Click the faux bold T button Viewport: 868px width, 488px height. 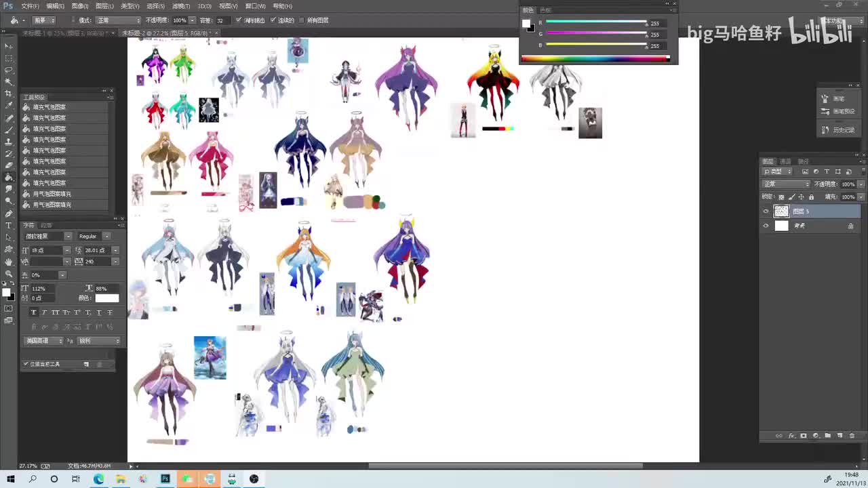pos(33,312)
